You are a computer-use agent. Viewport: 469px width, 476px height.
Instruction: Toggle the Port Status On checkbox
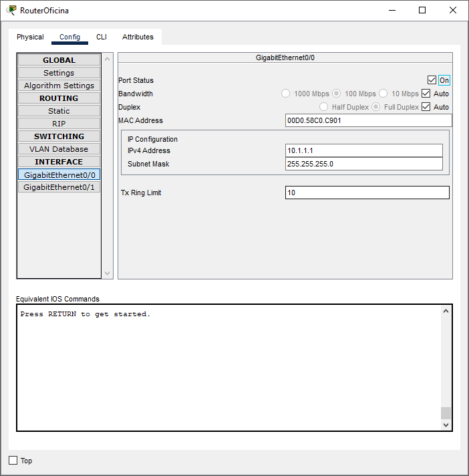[432, 80]
